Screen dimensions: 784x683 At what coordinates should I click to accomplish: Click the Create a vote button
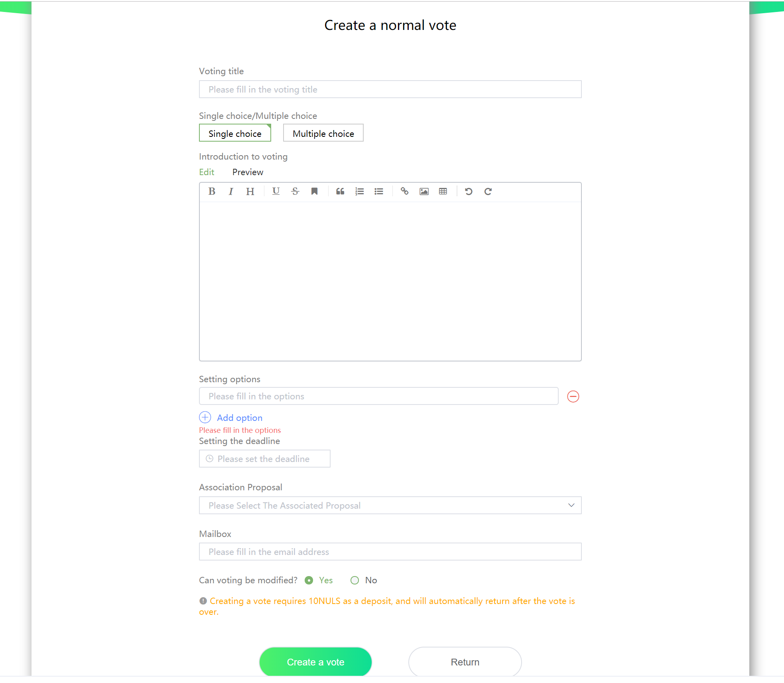pyautogui.click(x=315, y=662)
